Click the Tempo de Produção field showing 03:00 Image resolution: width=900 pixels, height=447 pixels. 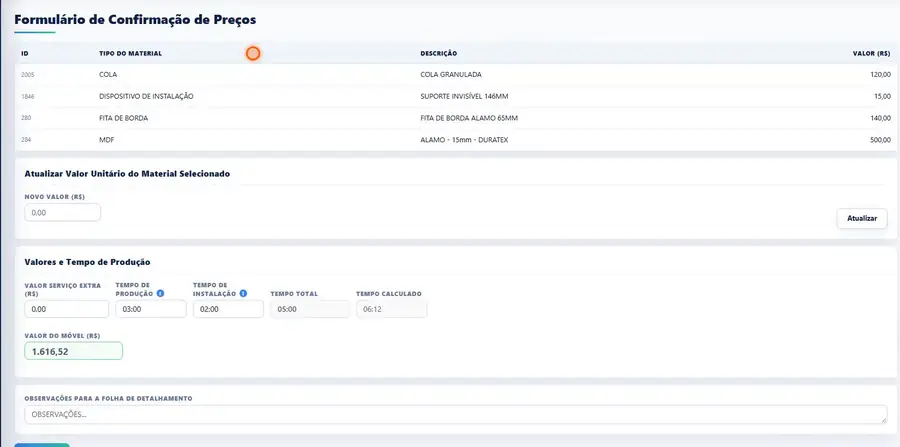[x=151, y=309]
